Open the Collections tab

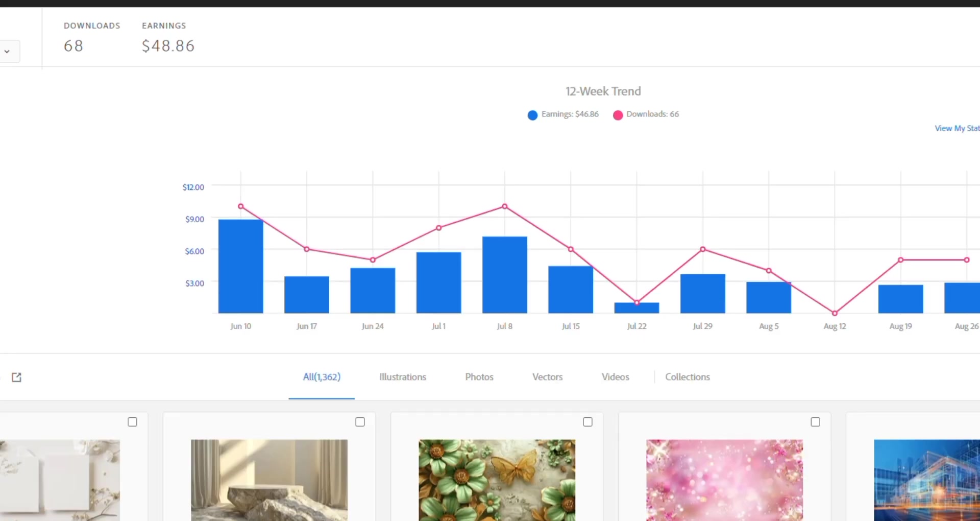pos(687,377)
